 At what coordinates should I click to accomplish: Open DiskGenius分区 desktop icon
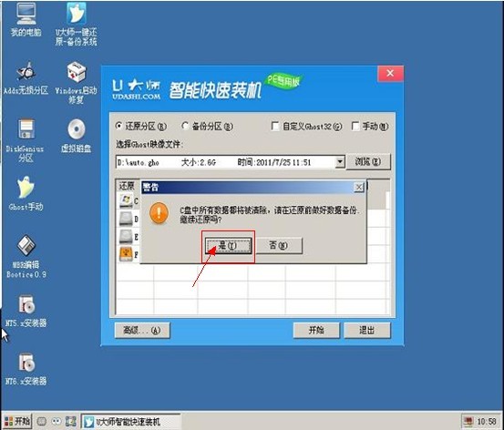(26, 140)
